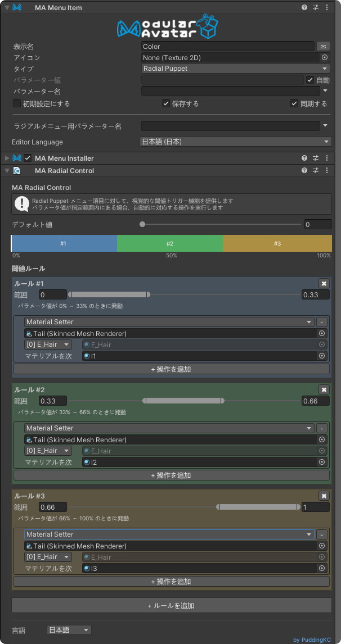Open presets for MA Menu Installer component
Viewport: 341px width, 644px height.
point(316,158)
